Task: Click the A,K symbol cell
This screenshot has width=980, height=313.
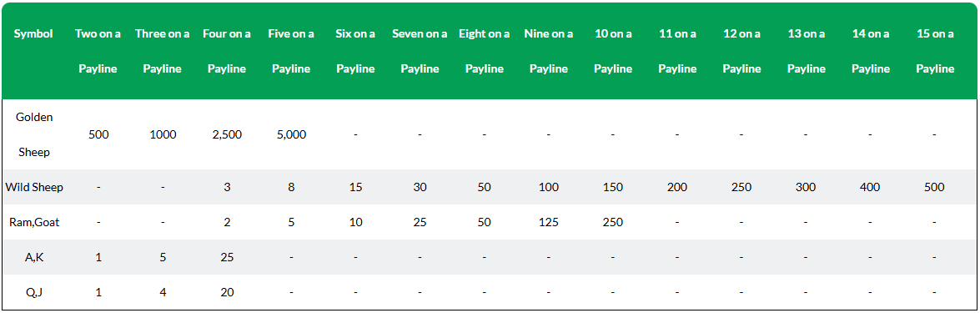Action: pos(33,257)
